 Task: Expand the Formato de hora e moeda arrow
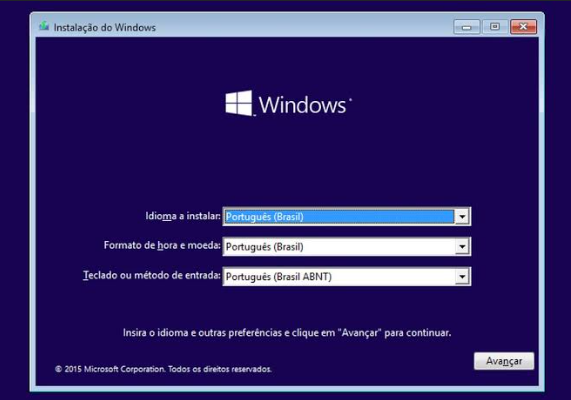[462, 247]
